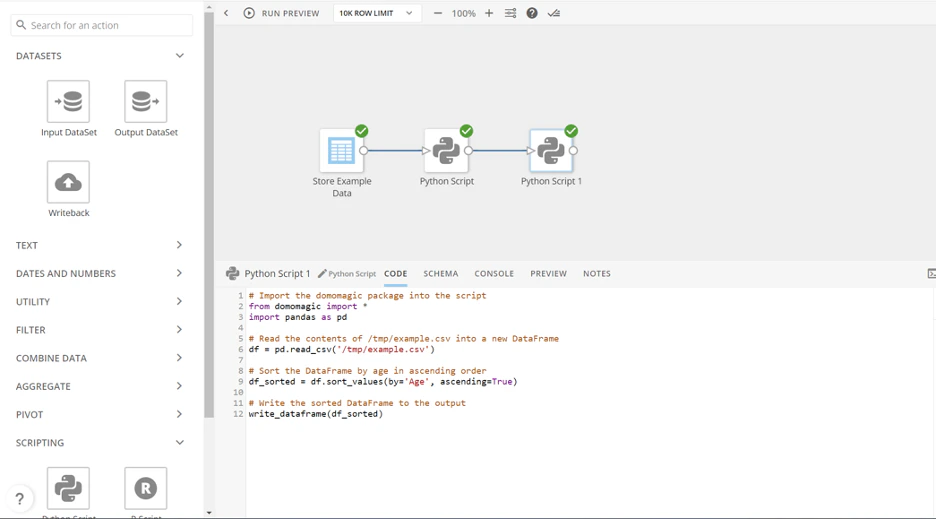
Task: Select the middle Python Script node
Action: pyautogui.click(x=446, y=150)
